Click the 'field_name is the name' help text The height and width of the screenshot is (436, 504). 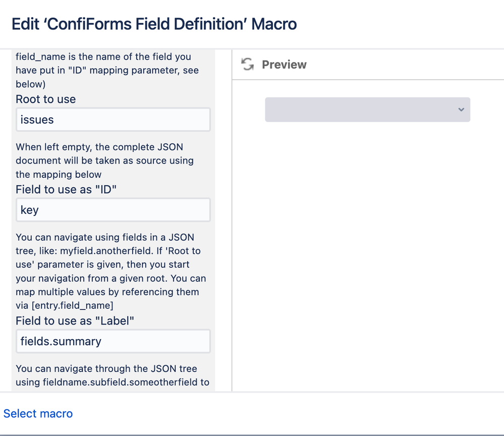(x=107, y=70)
